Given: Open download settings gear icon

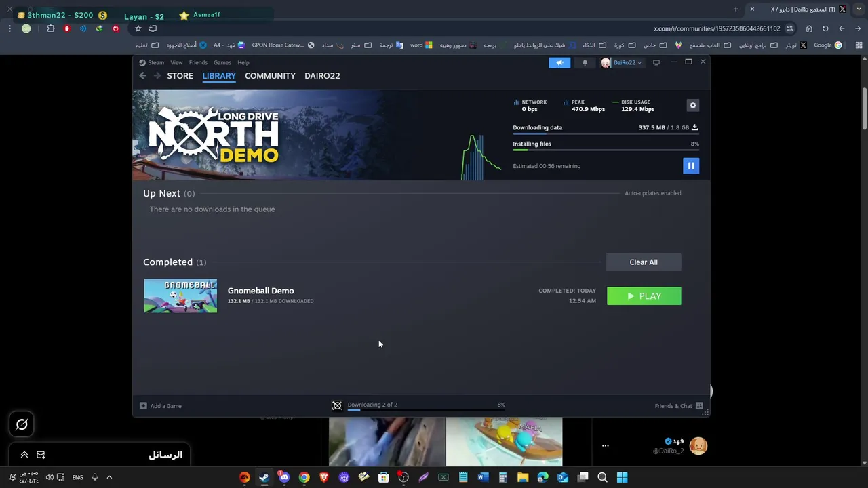Looking at the screenshot, I should point(692,105).
